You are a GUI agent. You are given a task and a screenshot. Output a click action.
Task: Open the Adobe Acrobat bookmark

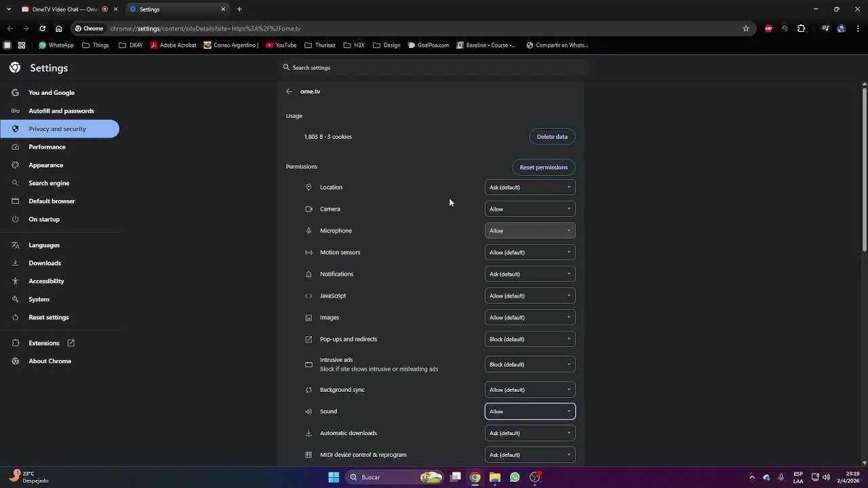[174, 45]
